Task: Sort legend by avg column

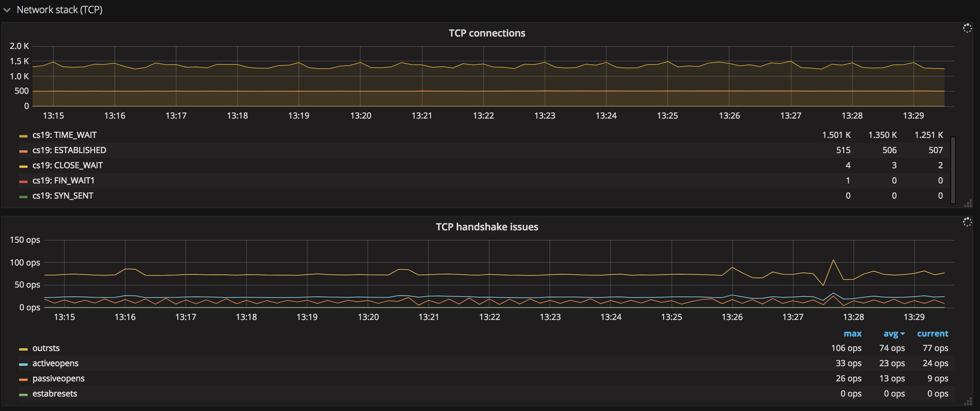Action: (891, 334)
